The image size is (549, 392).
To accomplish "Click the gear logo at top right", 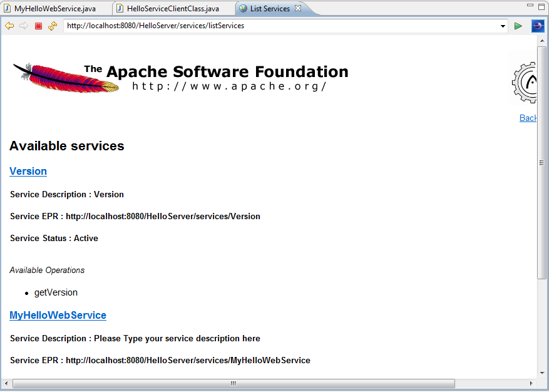I will [525, 82].
